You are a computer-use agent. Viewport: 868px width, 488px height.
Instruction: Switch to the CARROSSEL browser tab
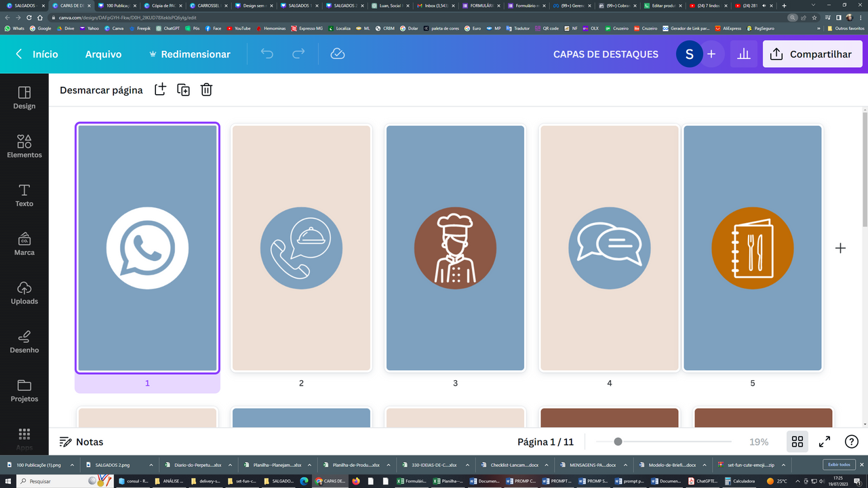pos(210,5)
